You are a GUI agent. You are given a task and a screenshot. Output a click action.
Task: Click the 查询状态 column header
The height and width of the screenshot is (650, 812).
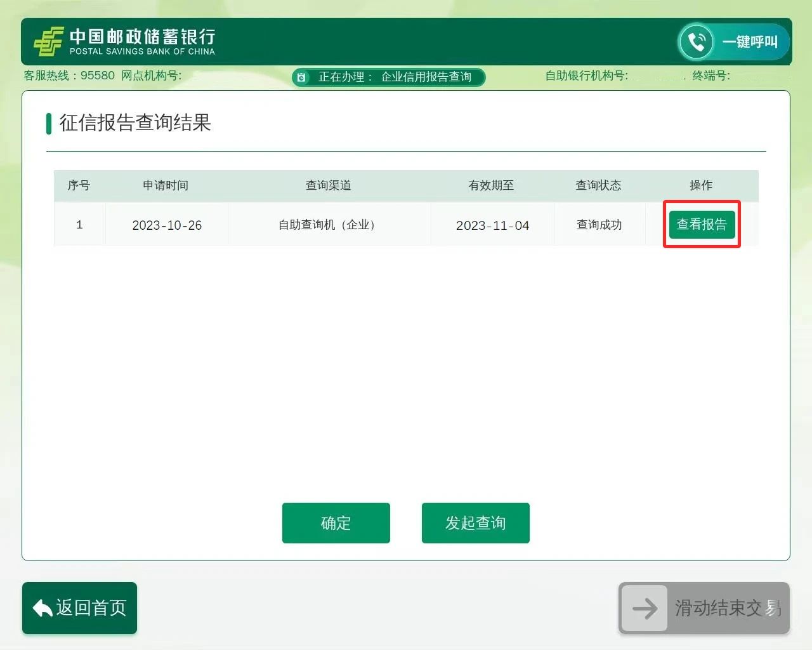[x=598, y=185]
